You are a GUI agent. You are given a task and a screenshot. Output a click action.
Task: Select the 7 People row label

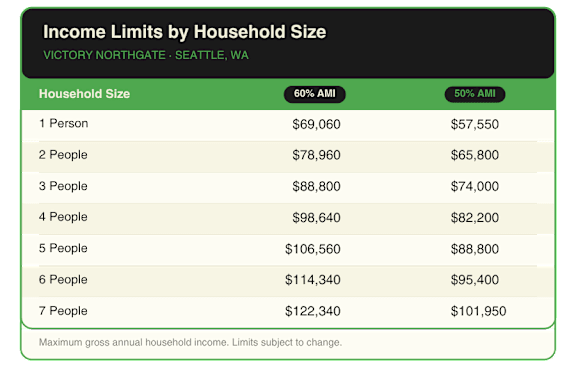point(63,311)
